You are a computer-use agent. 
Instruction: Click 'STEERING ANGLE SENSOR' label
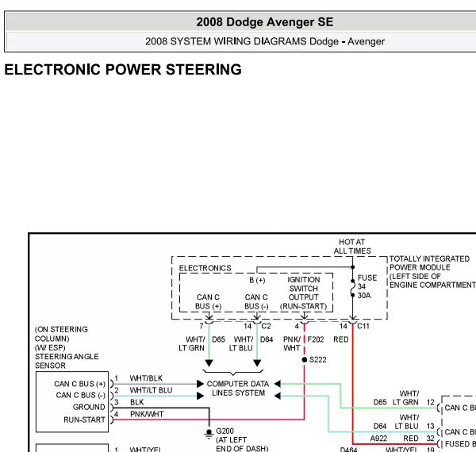67,361
